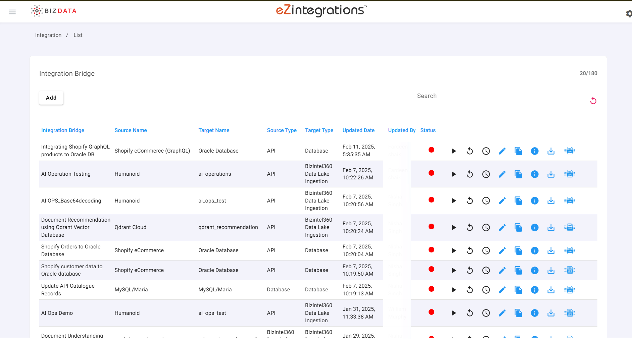Open schedule clock for Shopify customer data row

point(486,270)
